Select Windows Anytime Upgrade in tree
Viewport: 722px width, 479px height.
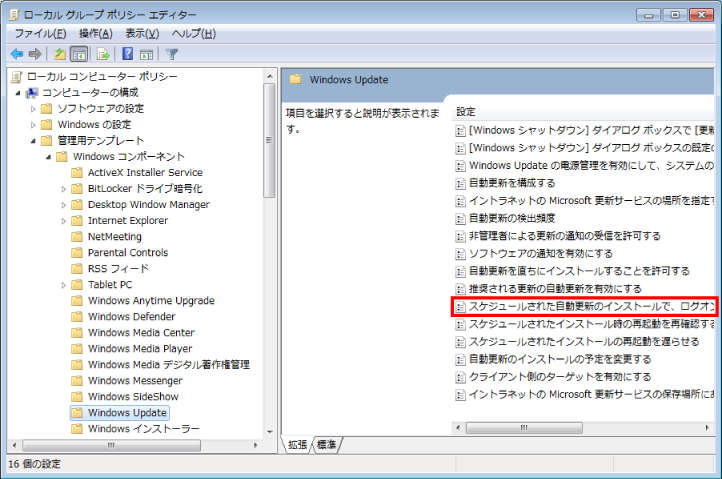(x=151, y=301)
